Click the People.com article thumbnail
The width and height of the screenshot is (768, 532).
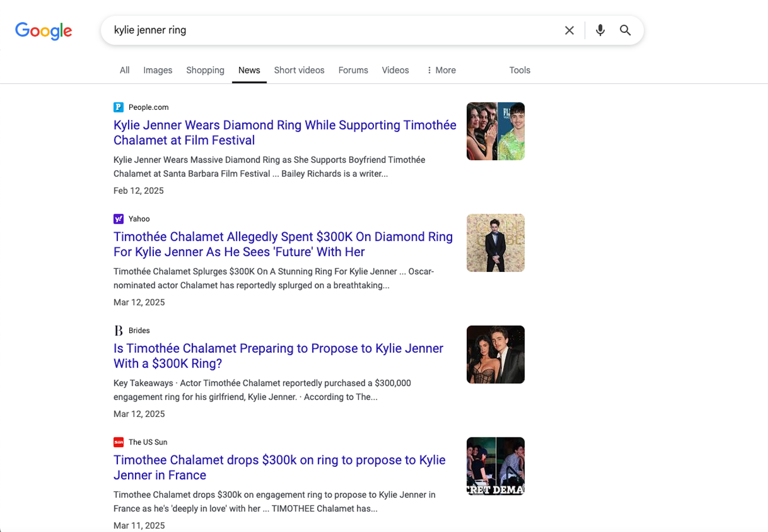496,131
